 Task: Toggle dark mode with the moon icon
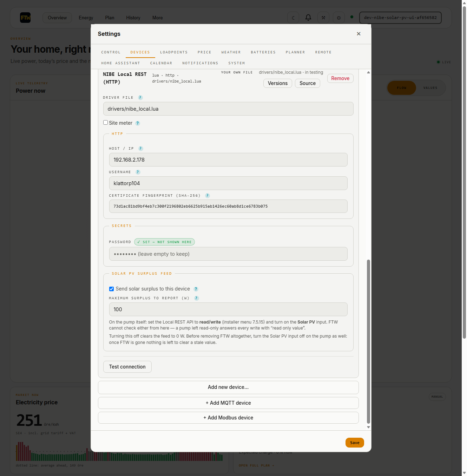(x=293, y=18)
